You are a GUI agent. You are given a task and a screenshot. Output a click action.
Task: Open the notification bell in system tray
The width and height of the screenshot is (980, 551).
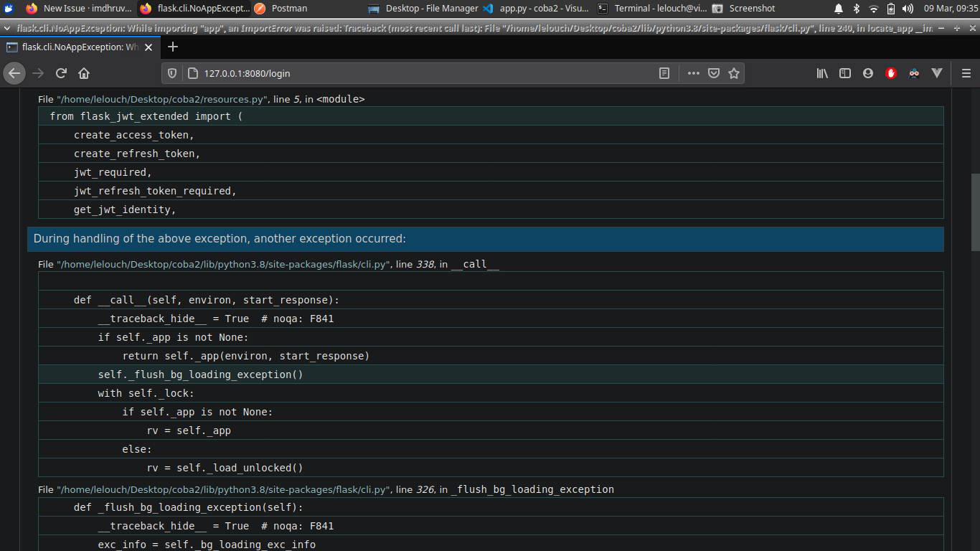839,9
